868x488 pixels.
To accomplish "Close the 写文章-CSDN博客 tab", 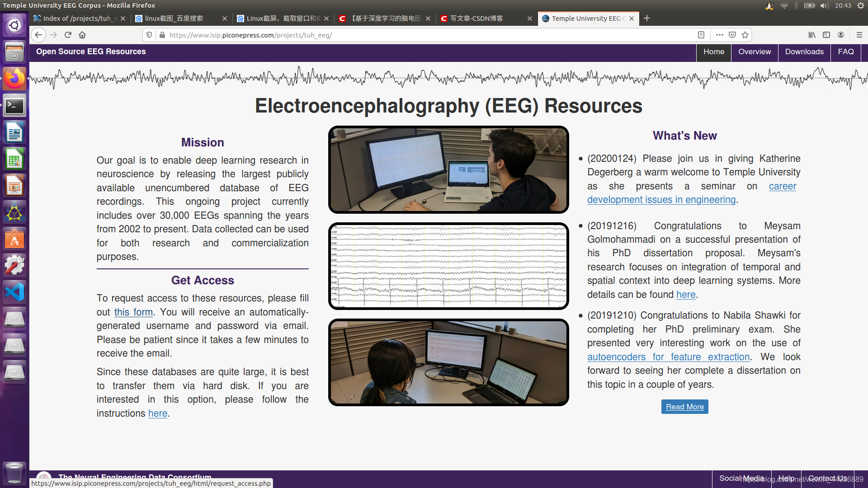I will [530, 19].
